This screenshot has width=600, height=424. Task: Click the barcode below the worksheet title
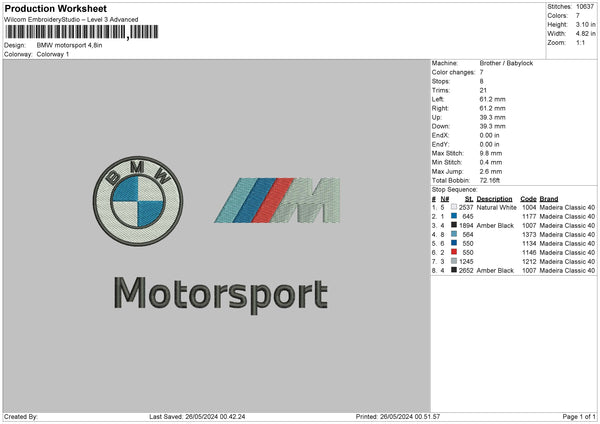pos(80,32)
